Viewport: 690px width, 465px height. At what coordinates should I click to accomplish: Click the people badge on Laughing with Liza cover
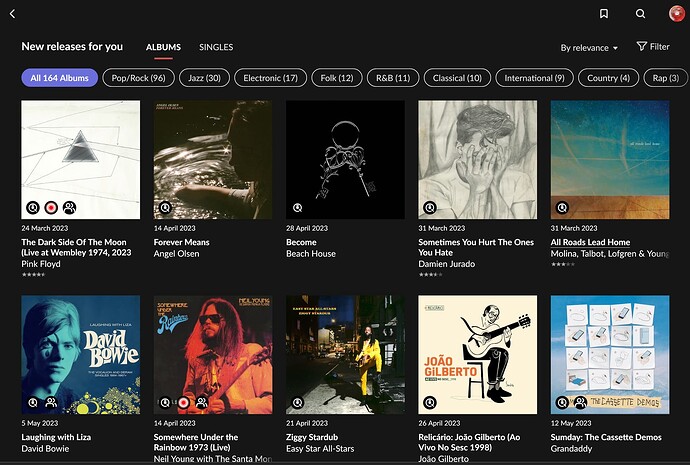pyautogui.click(x=51, y=402)
